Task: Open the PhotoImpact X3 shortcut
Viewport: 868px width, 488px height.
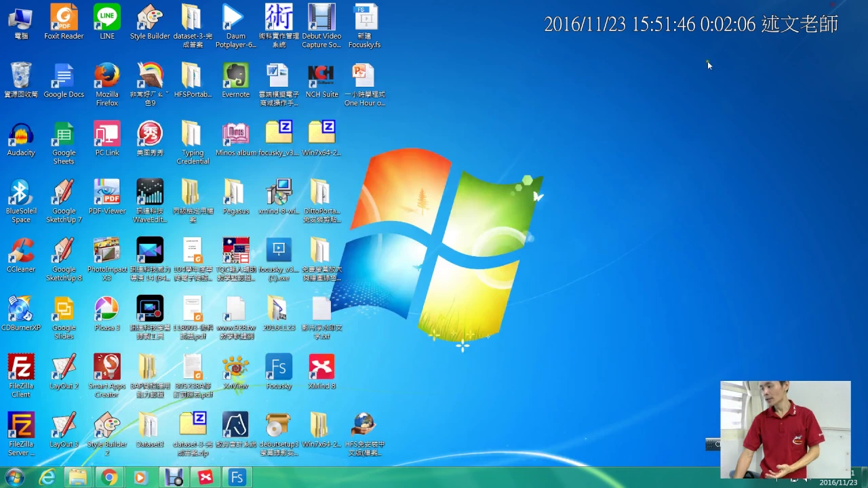Action: click(x=107, y=259)
